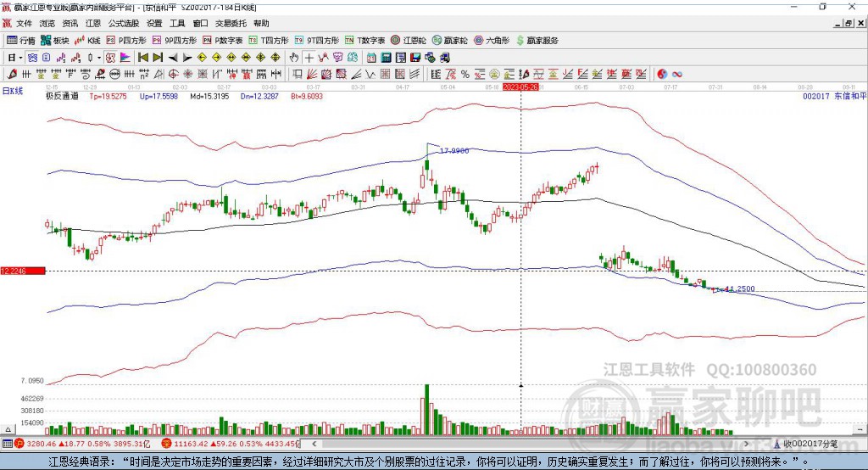Viewport: 868px width, 470px height.
Task: Click the blue infinity loop icon
Action: click(677, 74)
